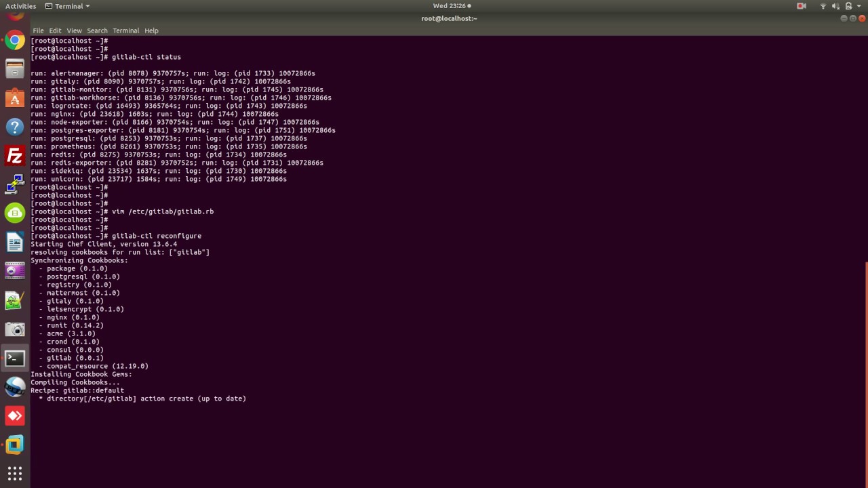This screenshot has height=488, width=868.
Task: Click the green cloud dock icon
Action: pyautogui.click(x=15, y=213)
